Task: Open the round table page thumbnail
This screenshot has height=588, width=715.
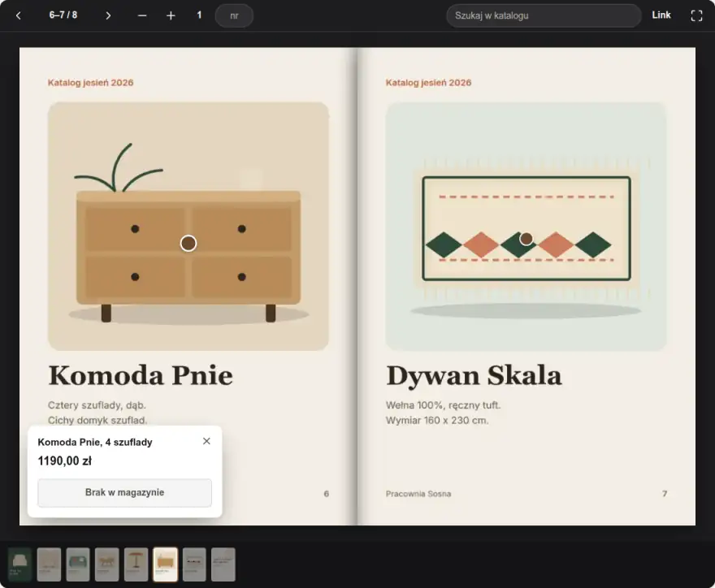Action: click(136, 564)
